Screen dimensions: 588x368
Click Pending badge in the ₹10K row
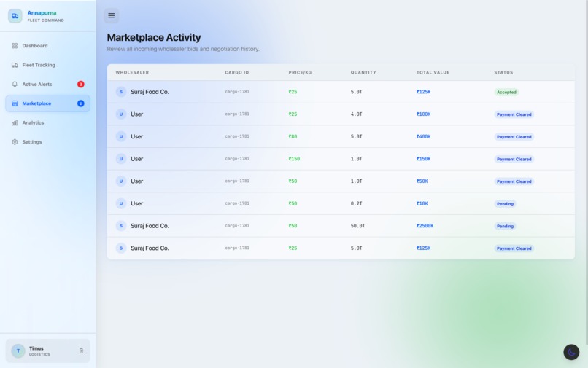pos(505,204)
